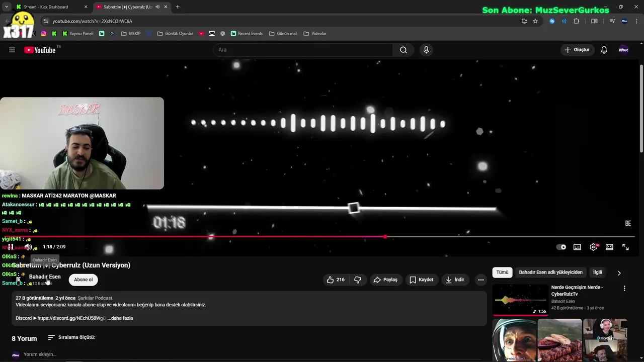
Task: Open media controls music note icon
Action: pos(612,21)
